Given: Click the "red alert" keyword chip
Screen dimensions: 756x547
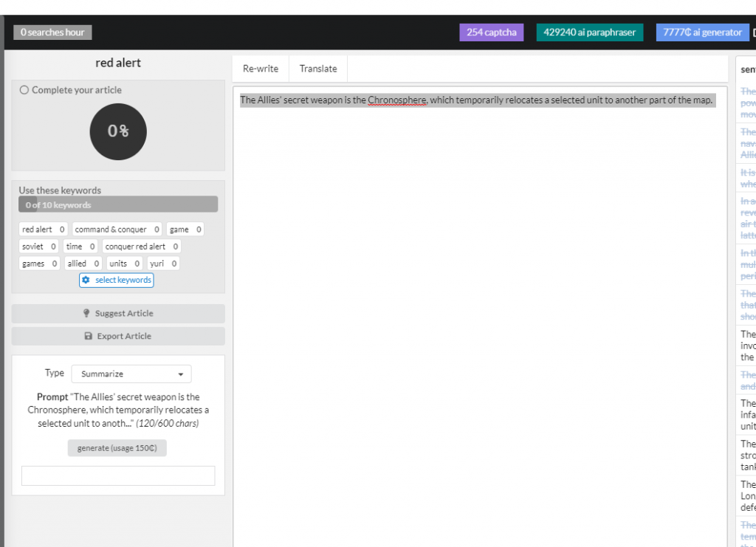Looking at the screenshot, I should tap(43, 230).
